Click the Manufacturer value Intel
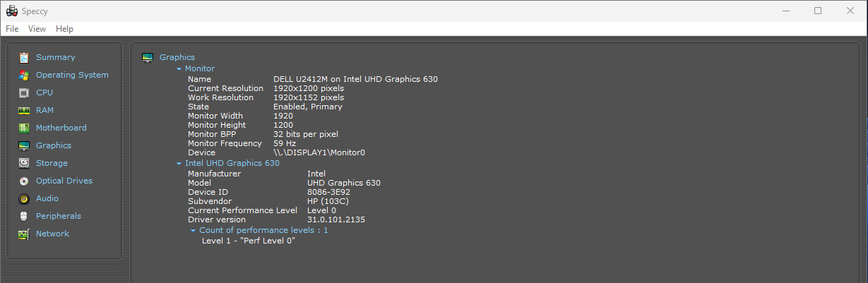868x283 pixels. click(x=316, y=174)
